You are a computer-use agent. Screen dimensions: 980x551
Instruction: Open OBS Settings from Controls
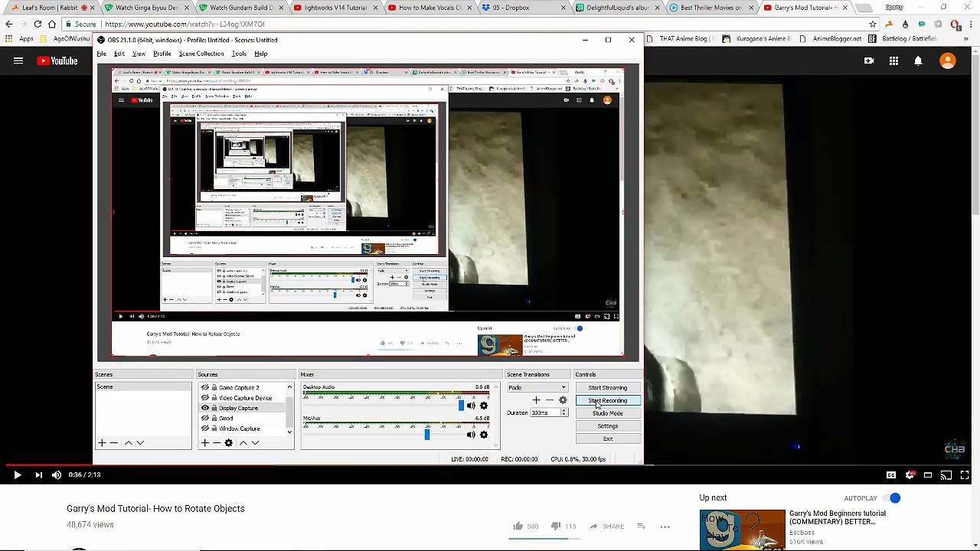click(x=608, y=426)
